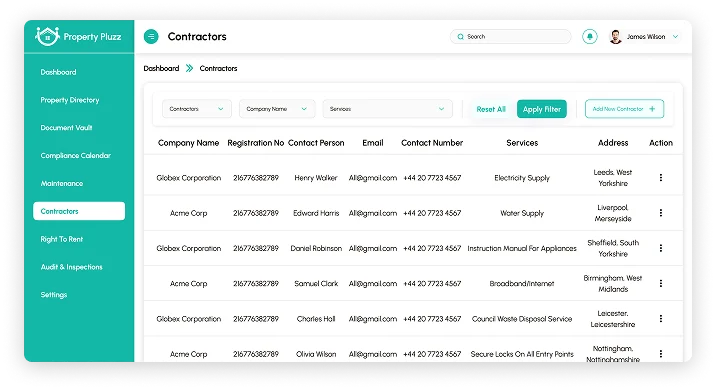This screenshot has height=390, width=716.
Task: Select the Olivia Wilson contact cell
Action: (316, 354)
